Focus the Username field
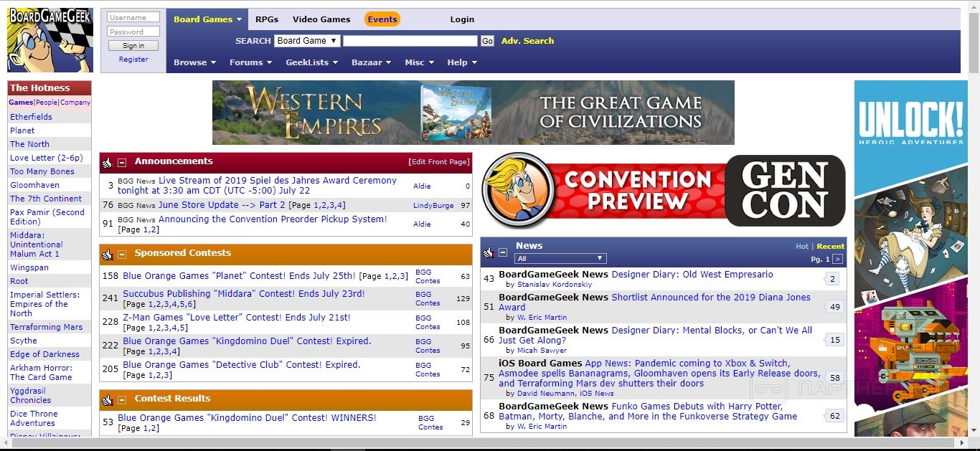Screen dimensions: 980x451 click(133, 17)
